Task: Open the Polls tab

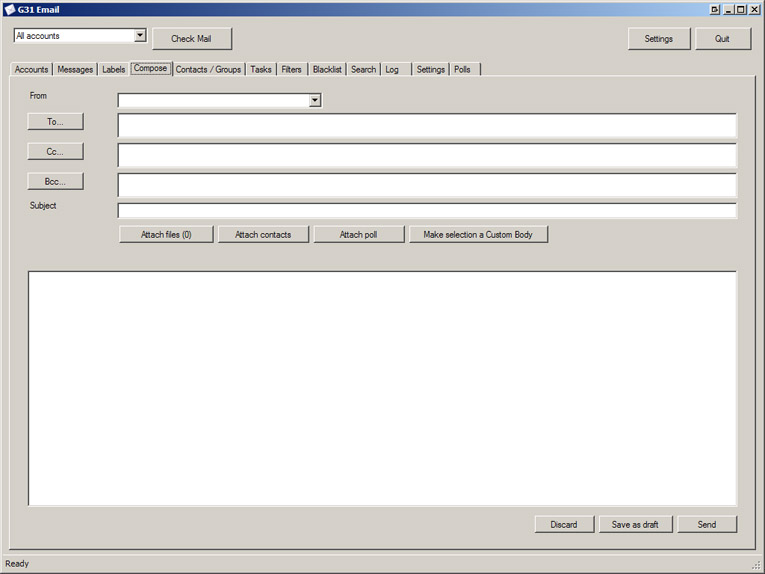Action: 462,70
